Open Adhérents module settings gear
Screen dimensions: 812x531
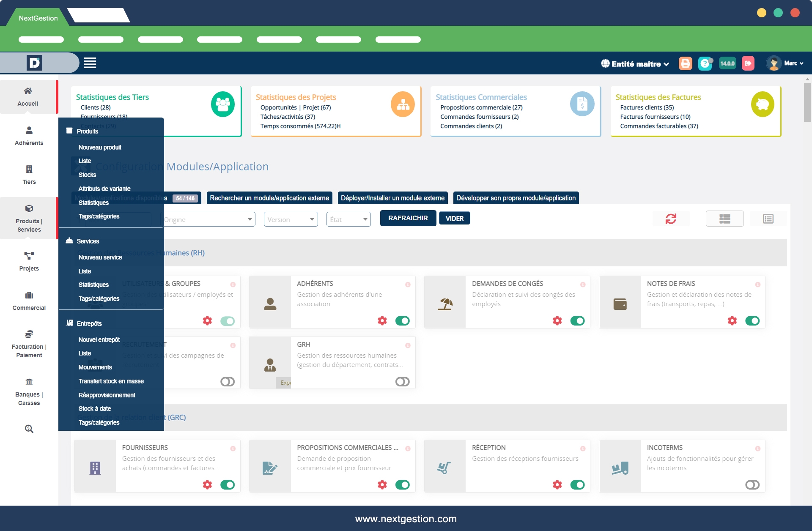coord(382,321)
